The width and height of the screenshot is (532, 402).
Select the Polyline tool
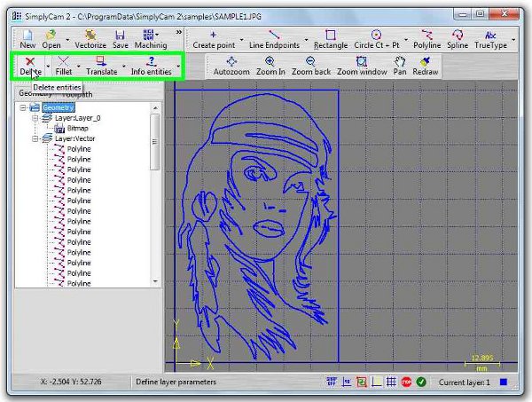[x=426, y=39]
